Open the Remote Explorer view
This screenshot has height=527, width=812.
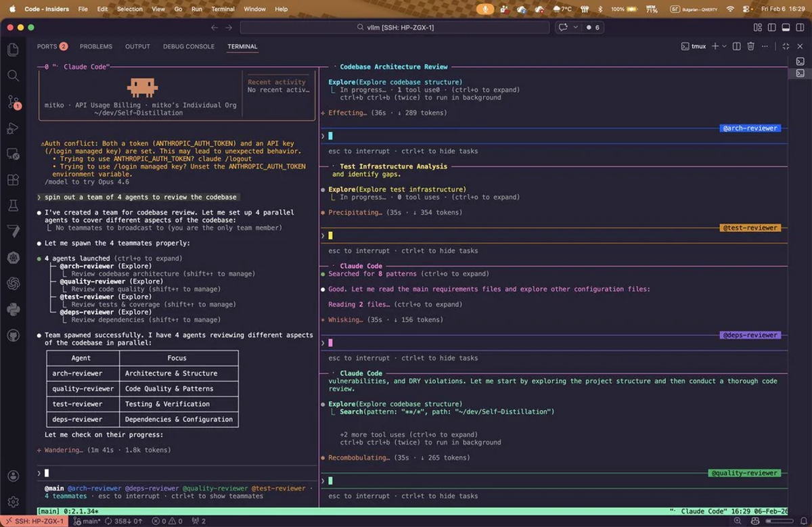coord(13,154)
